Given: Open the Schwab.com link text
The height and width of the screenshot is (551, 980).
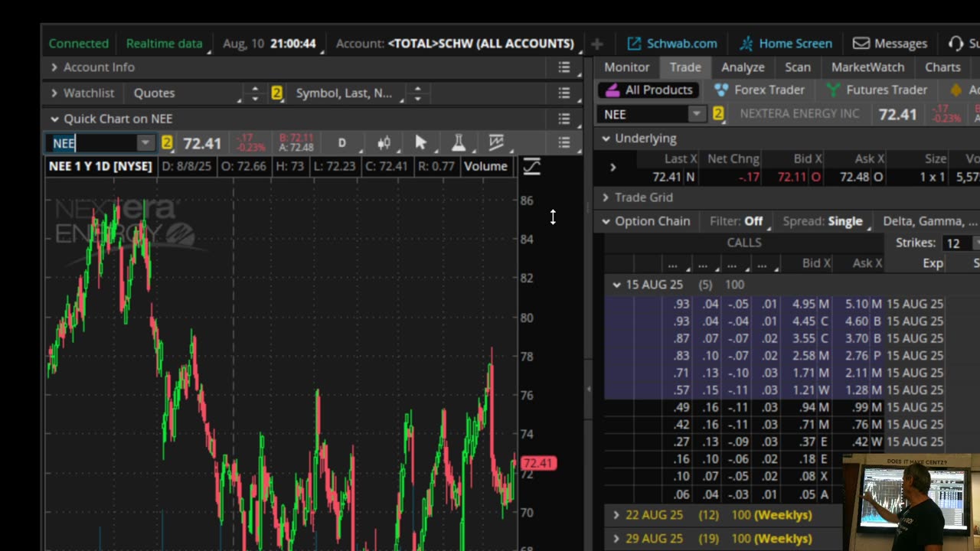Looking at the screenshot, I should pos(682,44).
